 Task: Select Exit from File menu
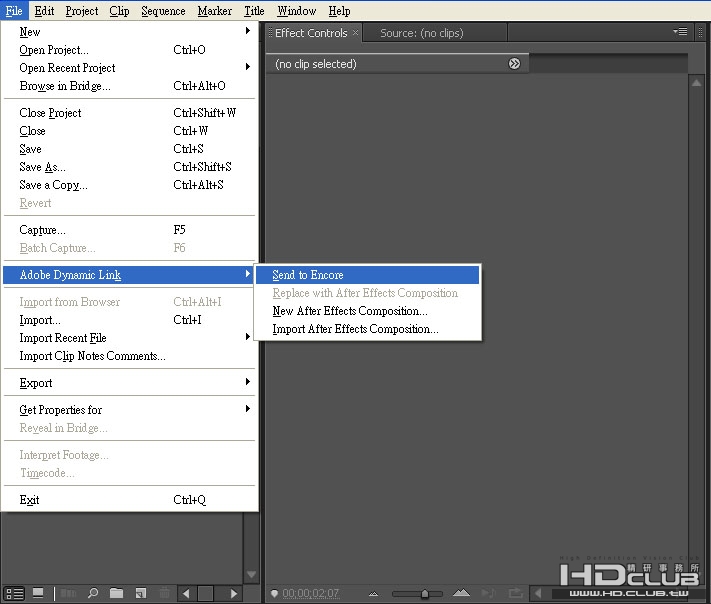pyautogui.click(x=129, y=500)
